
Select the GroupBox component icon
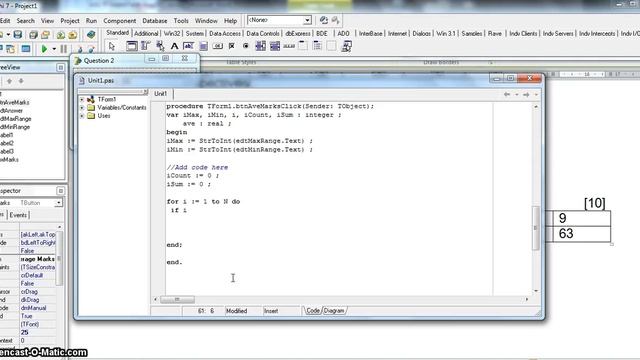pyautogui.click(x=303, y=46)
